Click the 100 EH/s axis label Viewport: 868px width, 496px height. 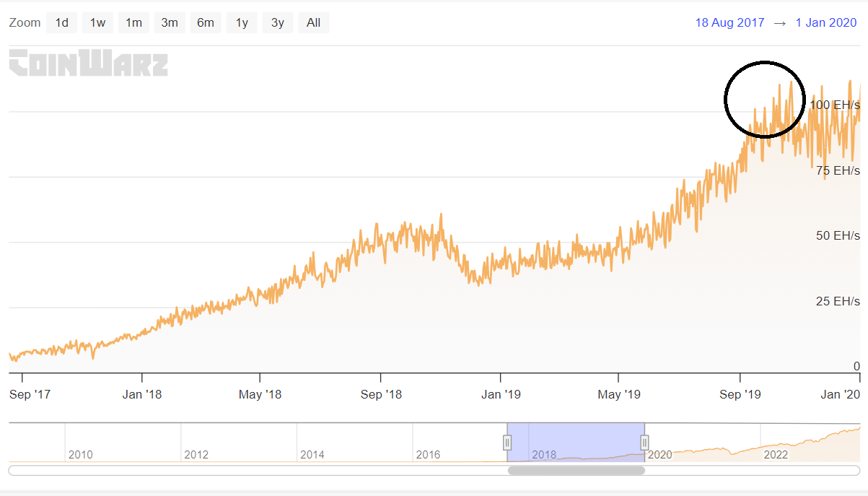(836, 105)
